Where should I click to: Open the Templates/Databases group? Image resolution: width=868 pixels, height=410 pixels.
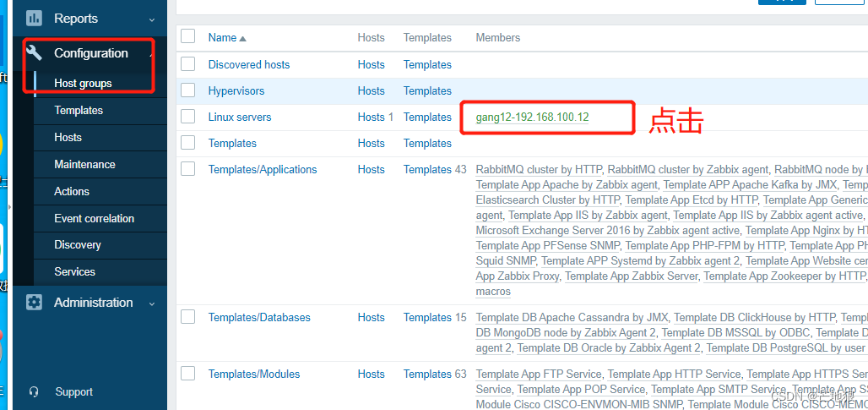click(259, 318)
